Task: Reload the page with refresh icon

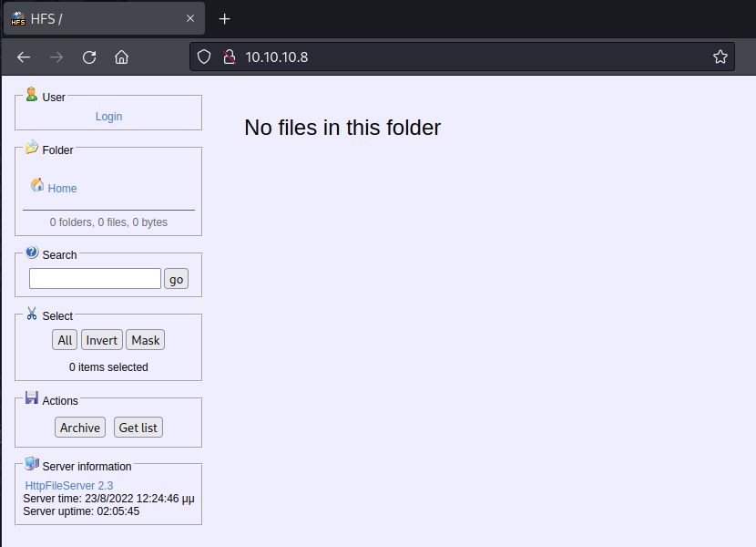Action: (89, 57)
